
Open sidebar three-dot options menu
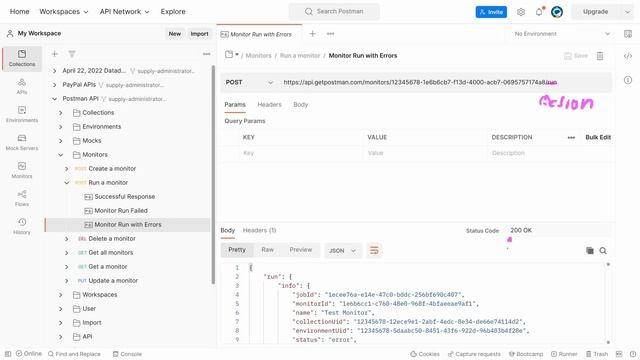(x=207, y=54)
